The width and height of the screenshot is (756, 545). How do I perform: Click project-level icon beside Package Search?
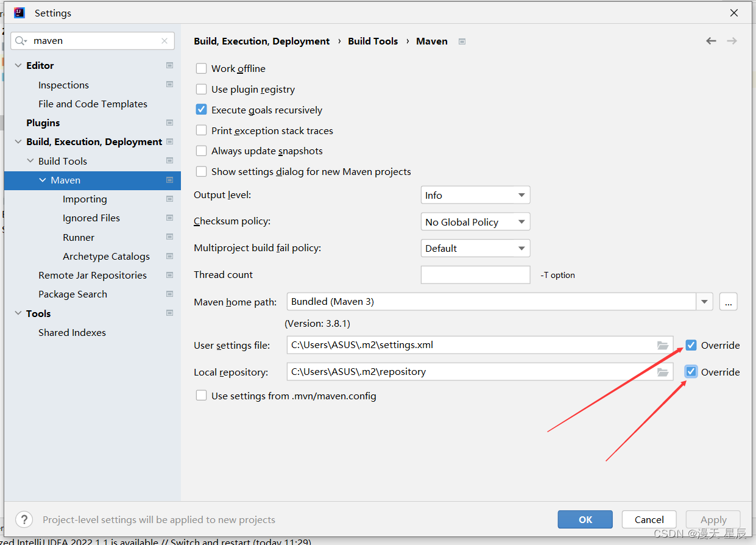point(169,294)
